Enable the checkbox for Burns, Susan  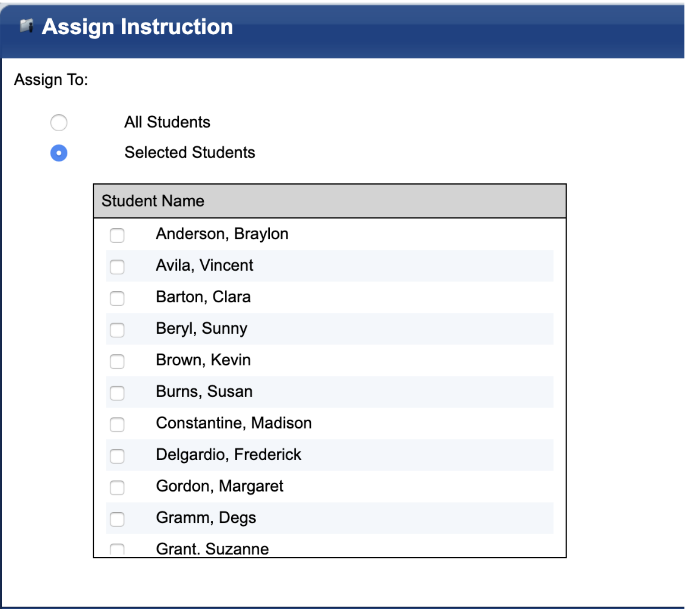(x=117, y=392)
